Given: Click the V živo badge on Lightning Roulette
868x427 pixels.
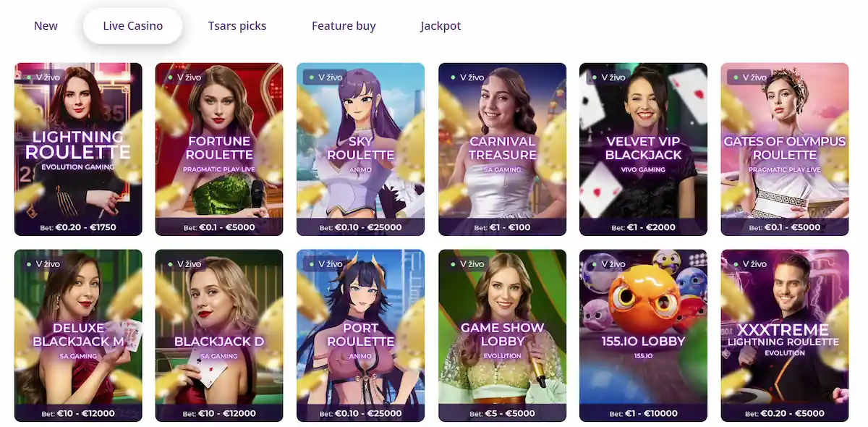Looking at the screenshot, I should click(43, 77).
